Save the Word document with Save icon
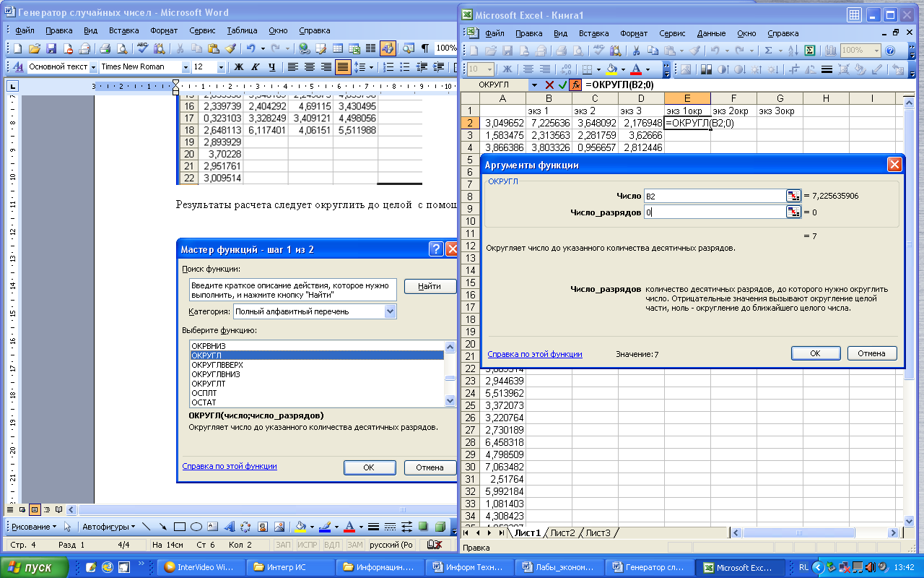 (51, 48)
